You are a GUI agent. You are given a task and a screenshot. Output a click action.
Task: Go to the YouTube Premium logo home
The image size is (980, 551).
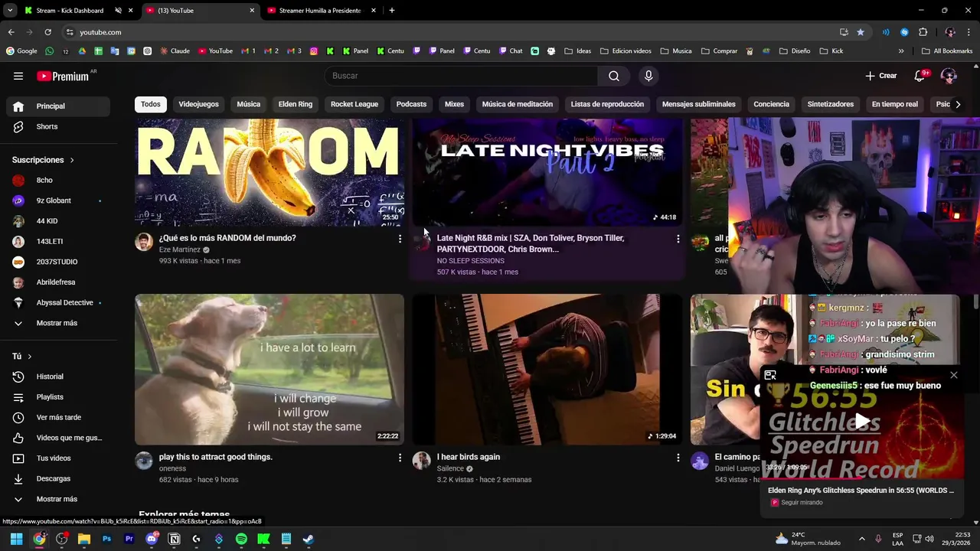coord(63,76)
